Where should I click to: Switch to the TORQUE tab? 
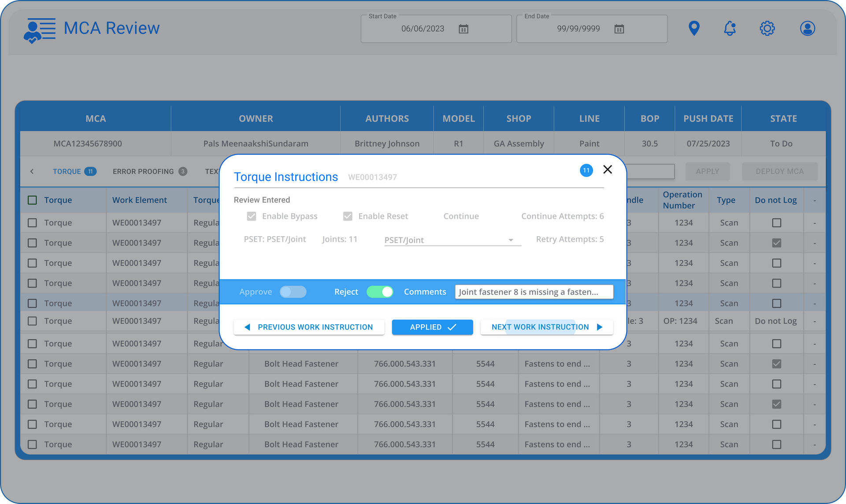74,171
